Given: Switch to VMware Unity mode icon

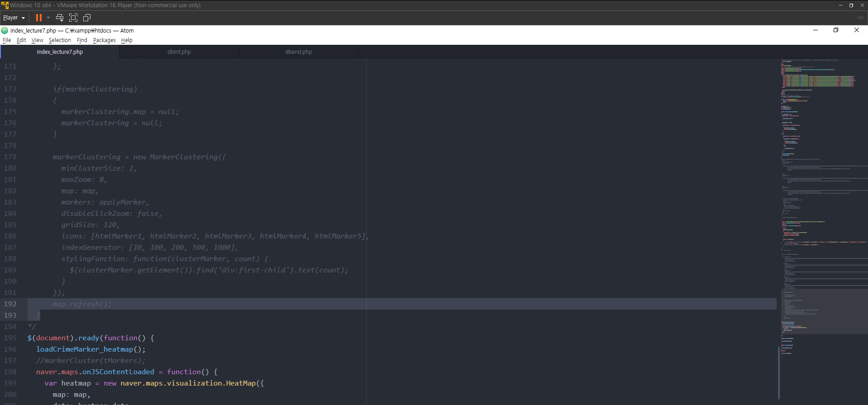Looking at the screenshot, I should pyautogui.click(x=87, y=18).
